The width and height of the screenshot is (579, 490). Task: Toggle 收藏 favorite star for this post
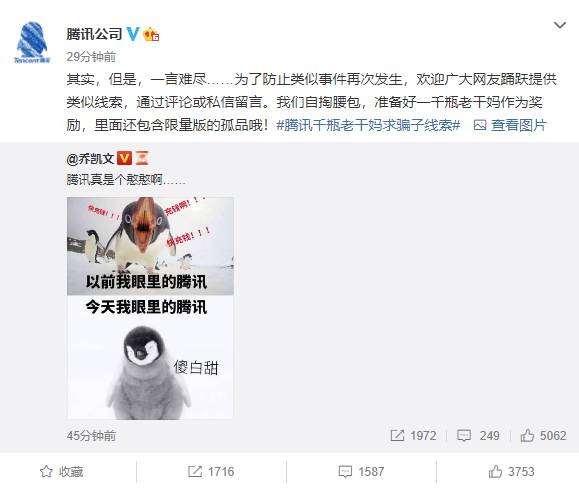pos(61,472)
